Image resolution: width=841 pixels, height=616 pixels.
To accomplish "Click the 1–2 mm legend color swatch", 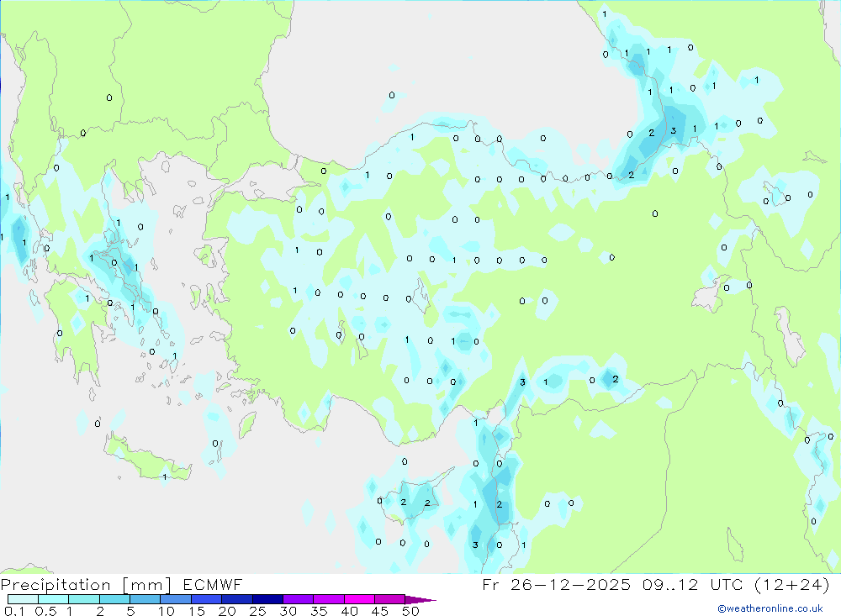I will [83, 599].
